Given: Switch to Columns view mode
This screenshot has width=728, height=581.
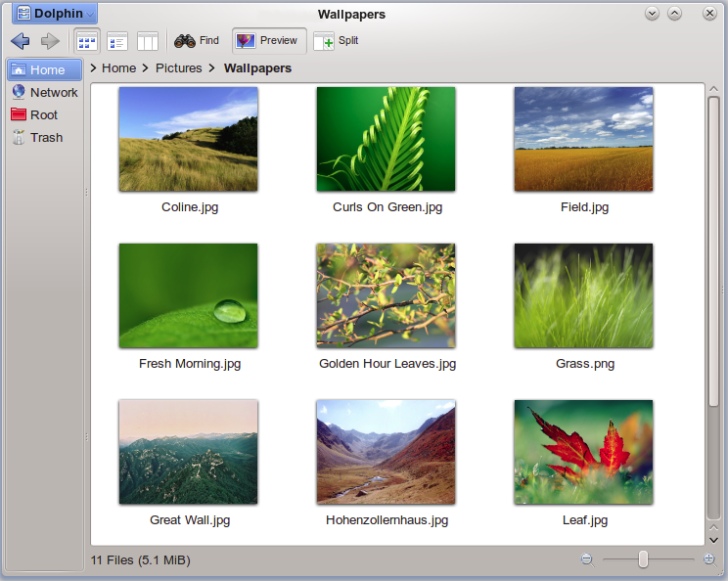Looking at the screenshot, I should point(148,41).
